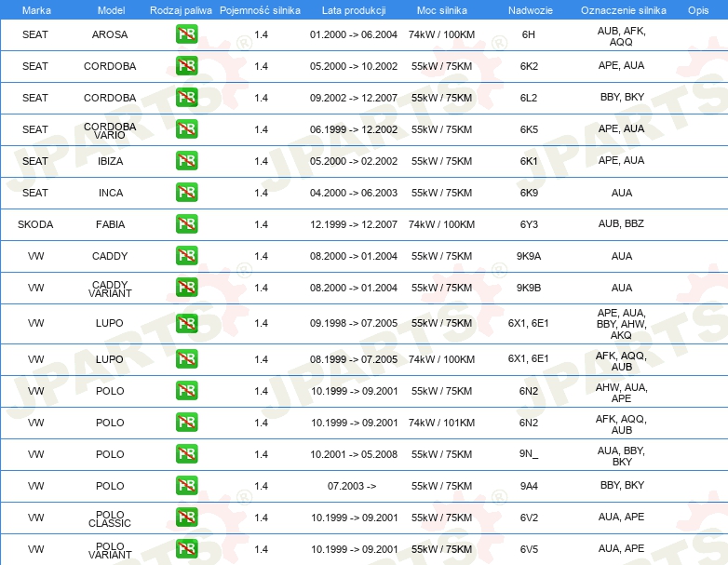Select the POLO VARIANT model cell
728x565 pixels.
point(110,550)
